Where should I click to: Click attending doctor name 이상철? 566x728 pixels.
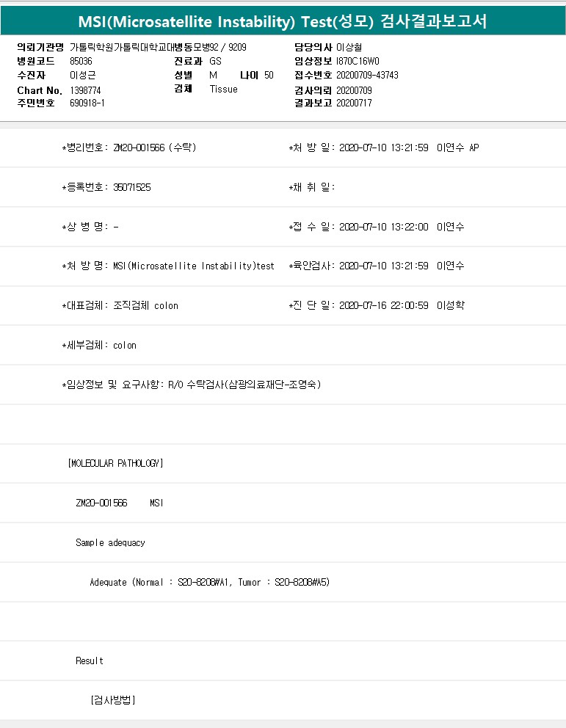tap(349, 48)
